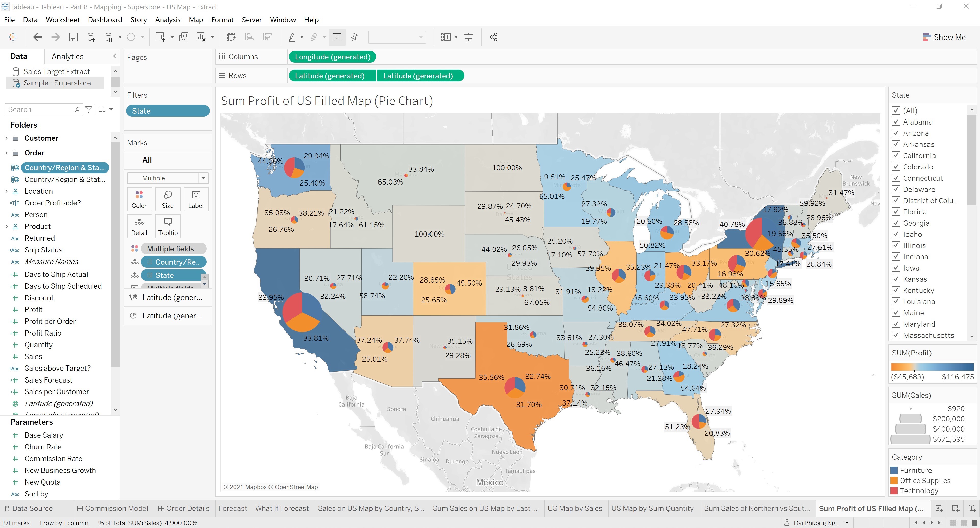Viewport: 980px width, 528px height.
Task: Enter Presentation Mode from the toolbar
Action: pos(468,37)
